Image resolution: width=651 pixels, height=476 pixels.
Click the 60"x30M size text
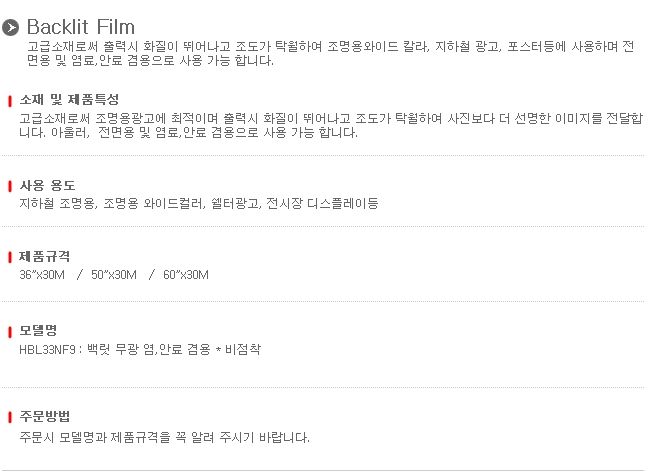click(x=186, y=275)
